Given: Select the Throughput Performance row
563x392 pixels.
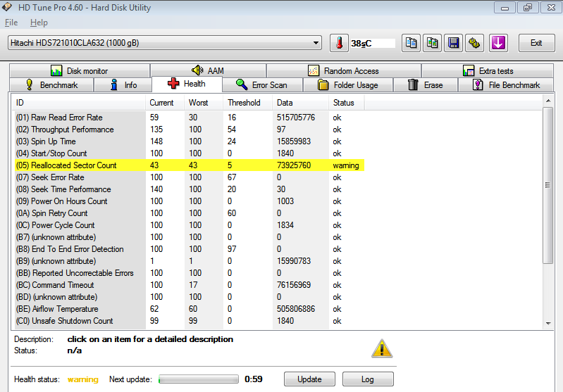Looking at the screenshot, I should tap(190, 129).
